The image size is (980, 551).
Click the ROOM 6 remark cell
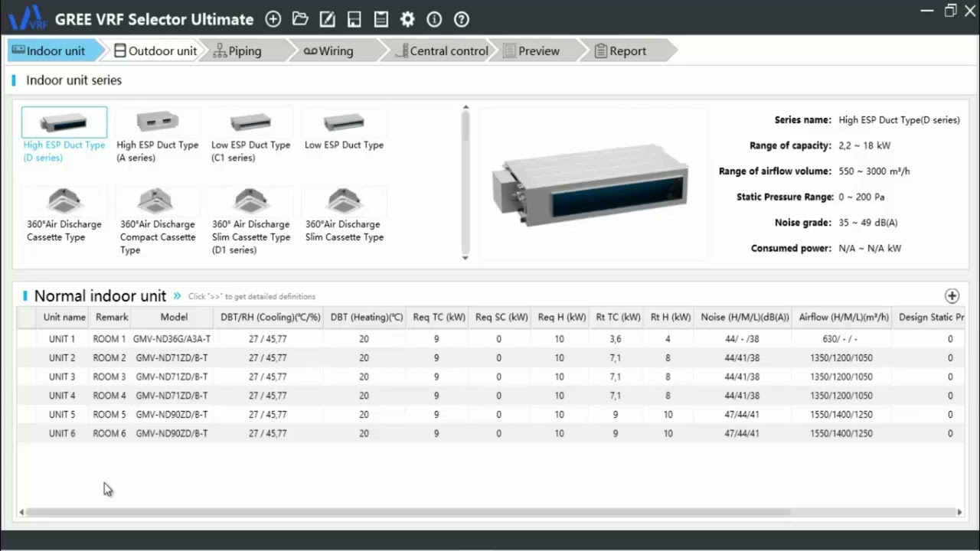click(109, 433)
